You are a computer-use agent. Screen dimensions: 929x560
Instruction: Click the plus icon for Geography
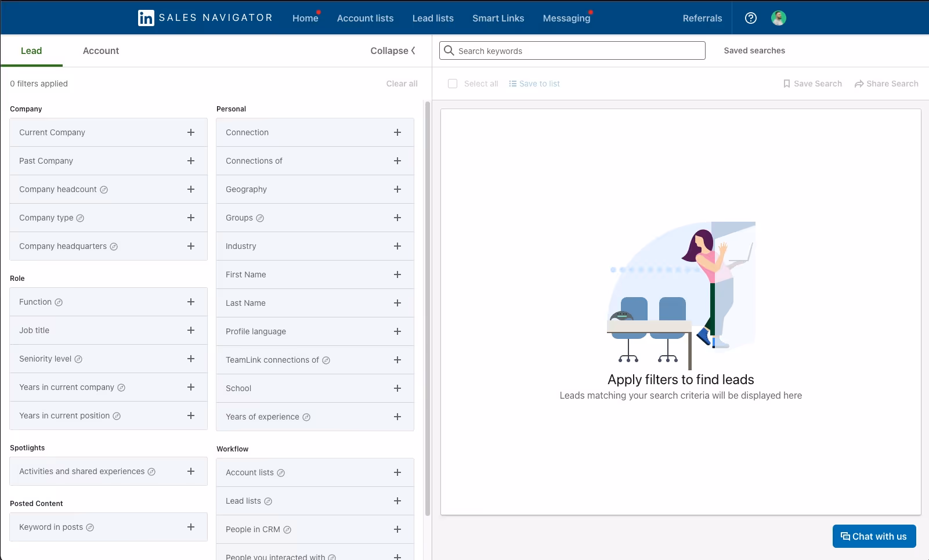tap(397, 189)
